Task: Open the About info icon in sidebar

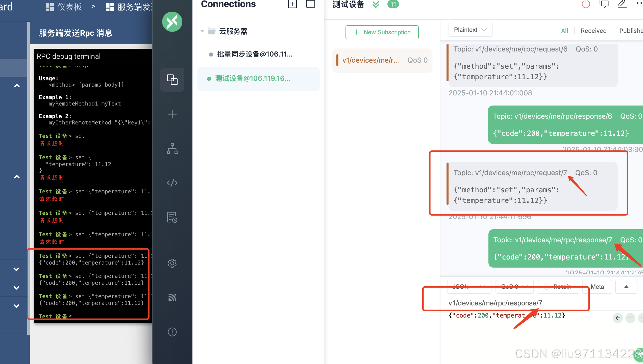Action: [172, 332]
